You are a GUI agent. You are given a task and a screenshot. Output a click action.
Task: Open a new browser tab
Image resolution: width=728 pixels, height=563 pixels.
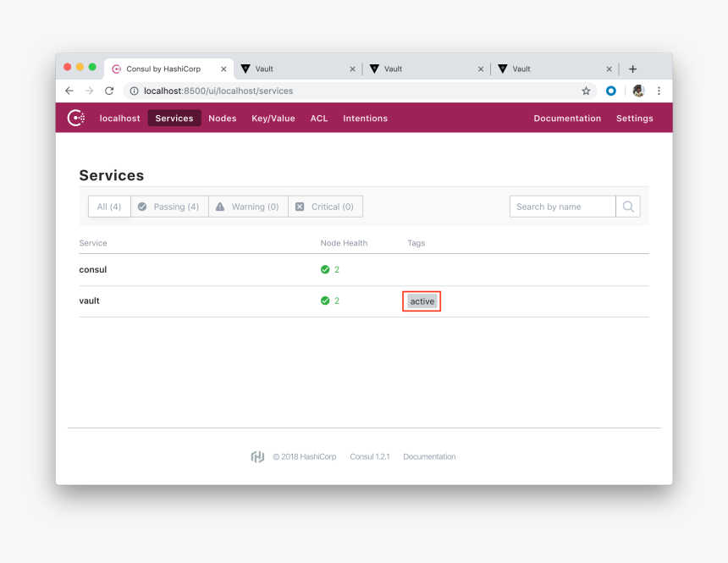632,69
